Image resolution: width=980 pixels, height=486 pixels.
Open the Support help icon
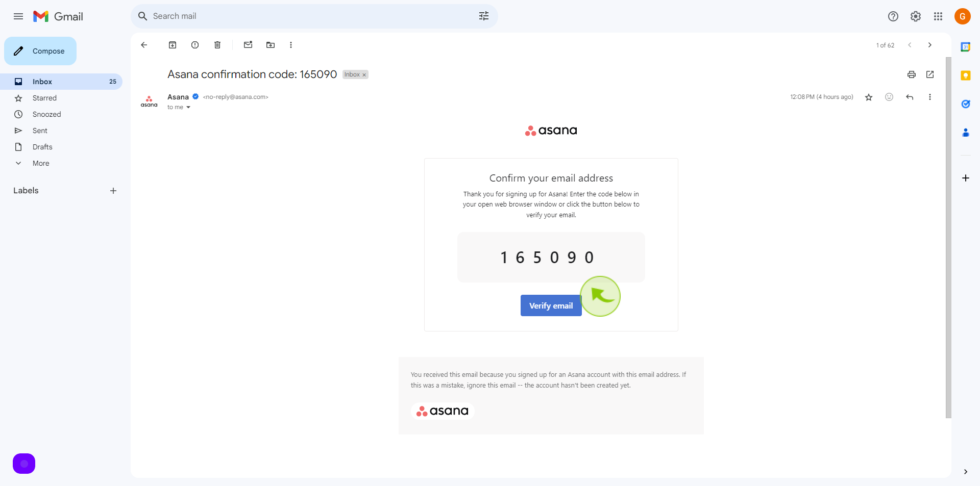893,16
